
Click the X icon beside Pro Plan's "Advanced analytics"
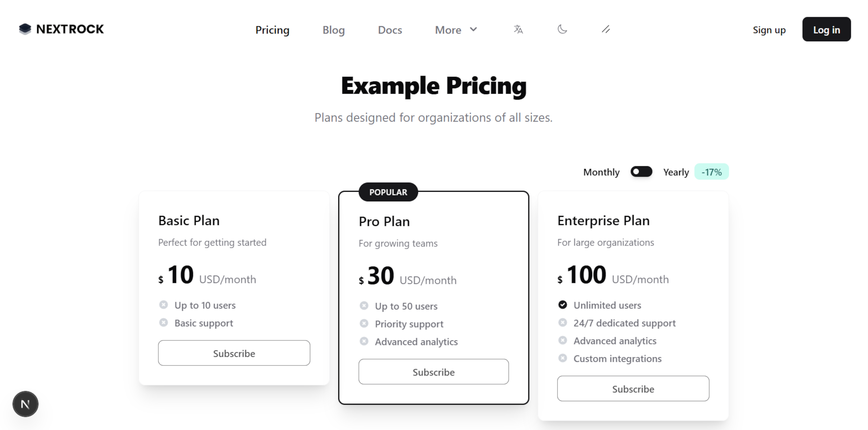[364, 341]
